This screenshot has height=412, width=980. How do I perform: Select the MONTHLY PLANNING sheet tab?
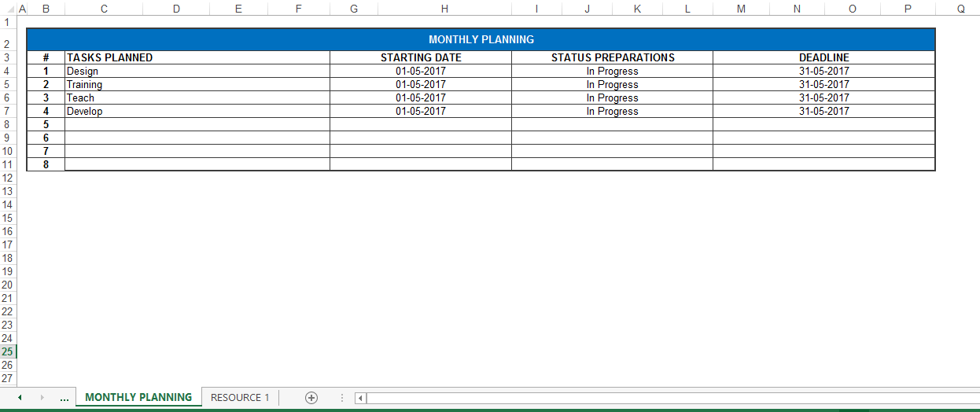[138, 397]
